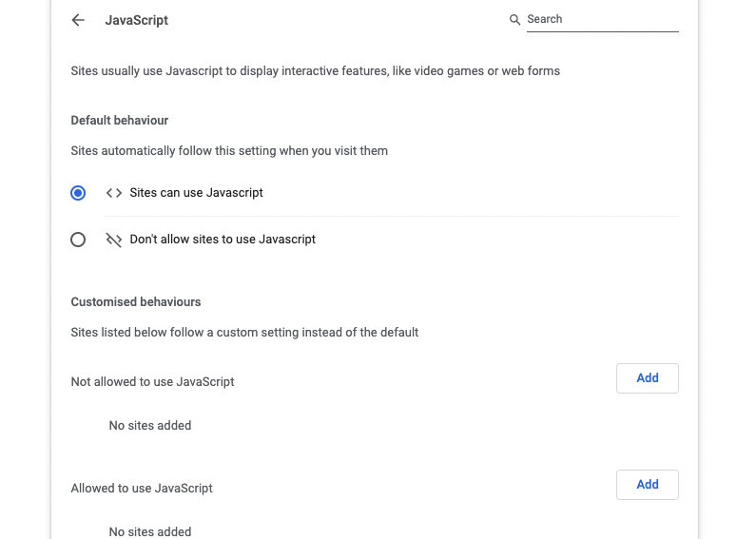The height and width of the screenshot is (539, 756).
Task: Click the 'Sites automatically follow this setting' text
Action: (x=229, y=151)
